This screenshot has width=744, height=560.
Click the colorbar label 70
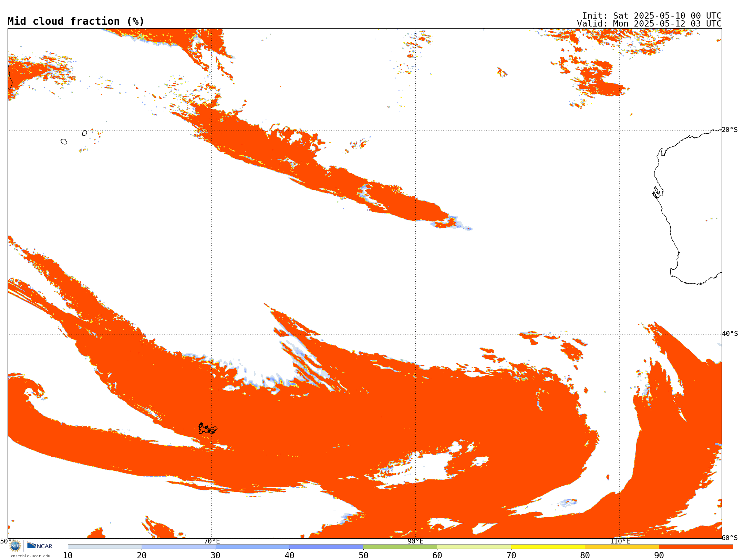click(x=511, y=555)
